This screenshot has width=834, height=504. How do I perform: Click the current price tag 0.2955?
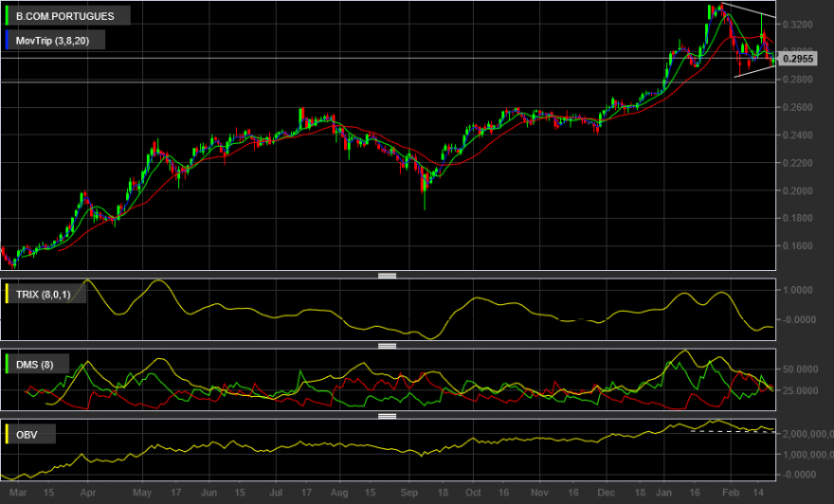tap(797, 59)
